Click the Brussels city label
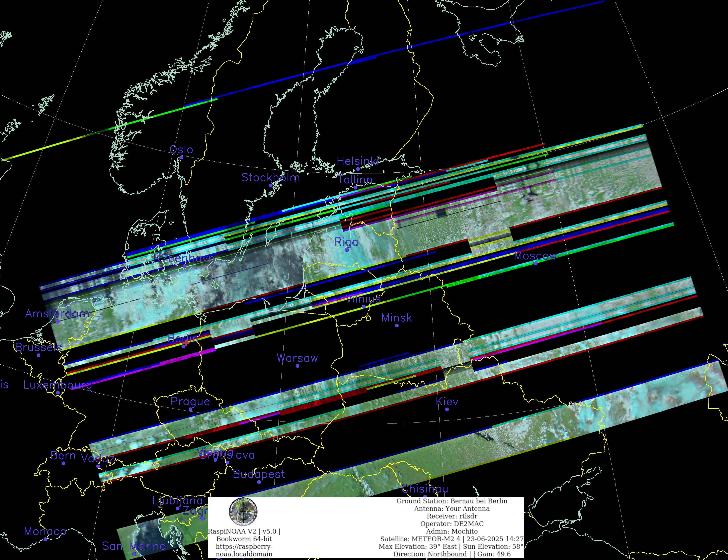 (38, 347)
